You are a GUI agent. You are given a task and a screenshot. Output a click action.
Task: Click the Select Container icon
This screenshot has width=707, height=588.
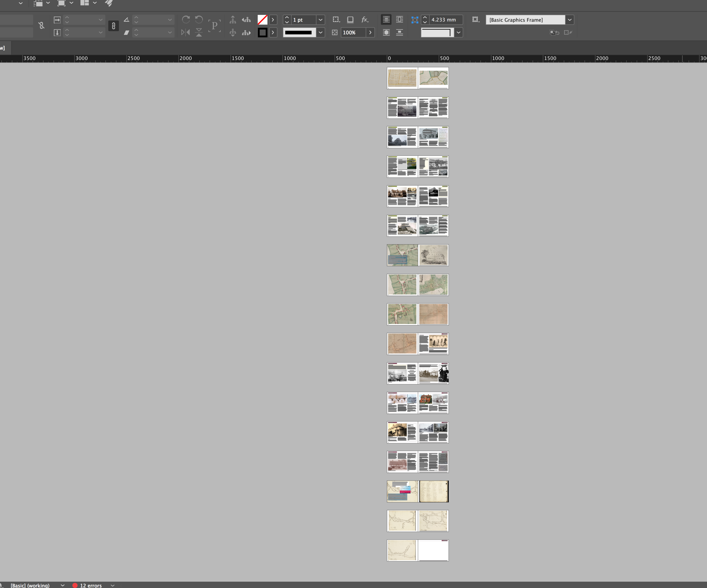[x=233, y=20]
